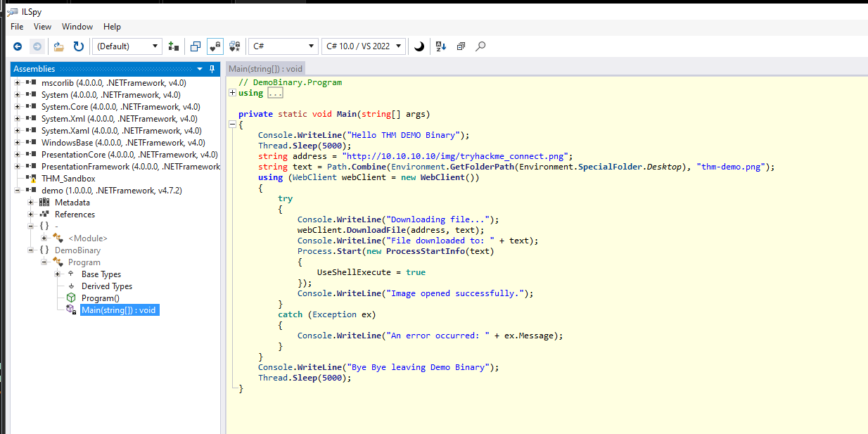Image resolution: width=868 pixels, height=434 pixels.
Task: Click the Program class icon
Action: click(x=58, y=262)
